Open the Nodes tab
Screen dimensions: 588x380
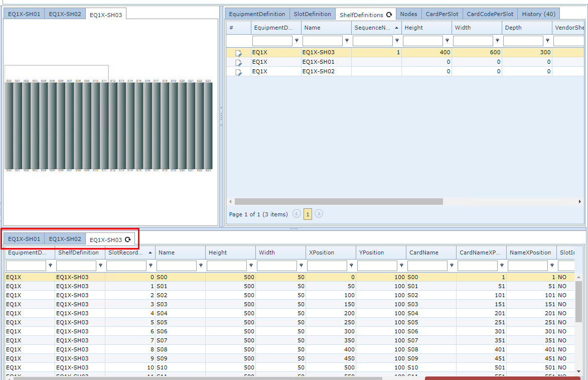pos(408,14)
